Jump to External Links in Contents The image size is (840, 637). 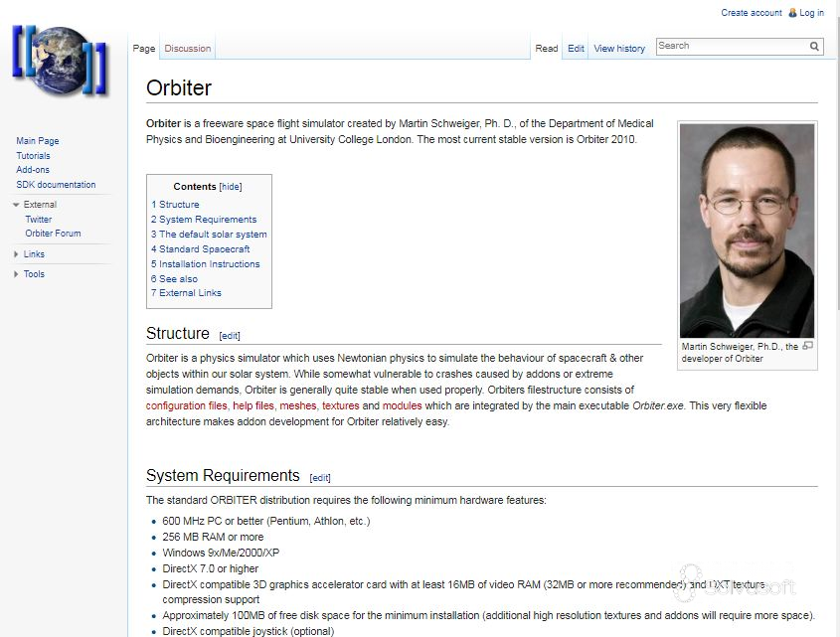(186, 293)
